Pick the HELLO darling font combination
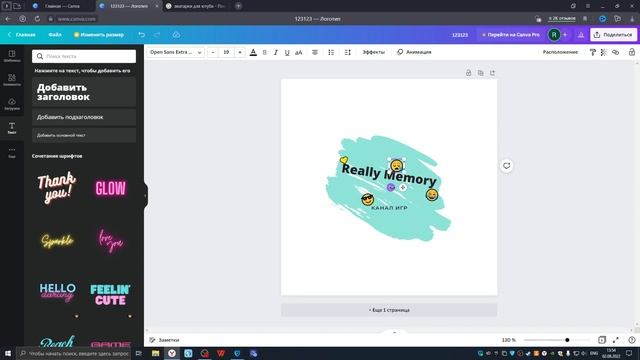This screenshot has width=640, height=360. point(57,293)
